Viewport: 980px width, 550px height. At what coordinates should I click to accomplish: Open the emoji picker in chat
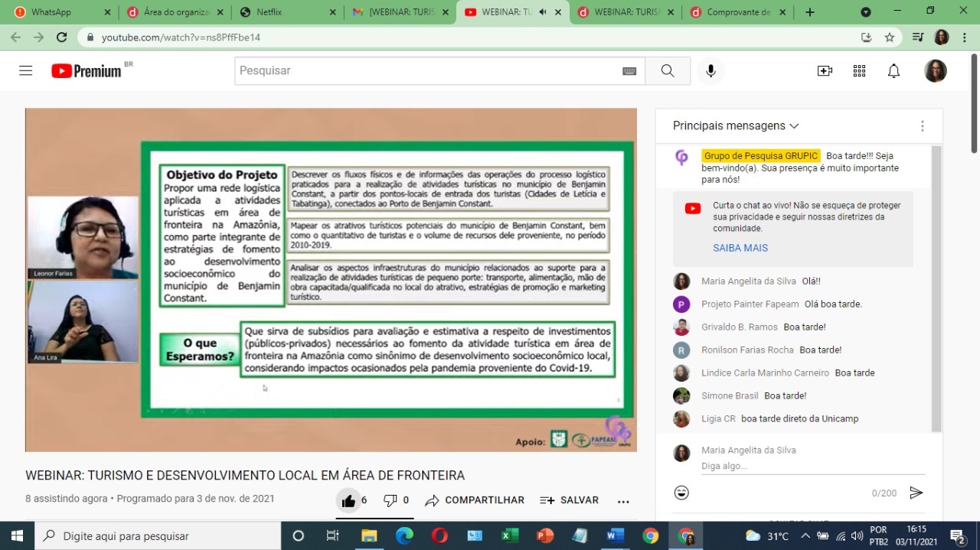pyautogui.click(x=681, y=493)
